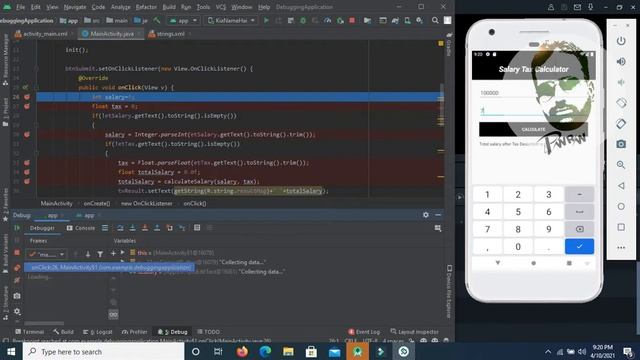Image resolution: width=640 pixels, height=360 pixels.
Task: Click onCreate() breadcrumb below editor
Action: [97, 203]
